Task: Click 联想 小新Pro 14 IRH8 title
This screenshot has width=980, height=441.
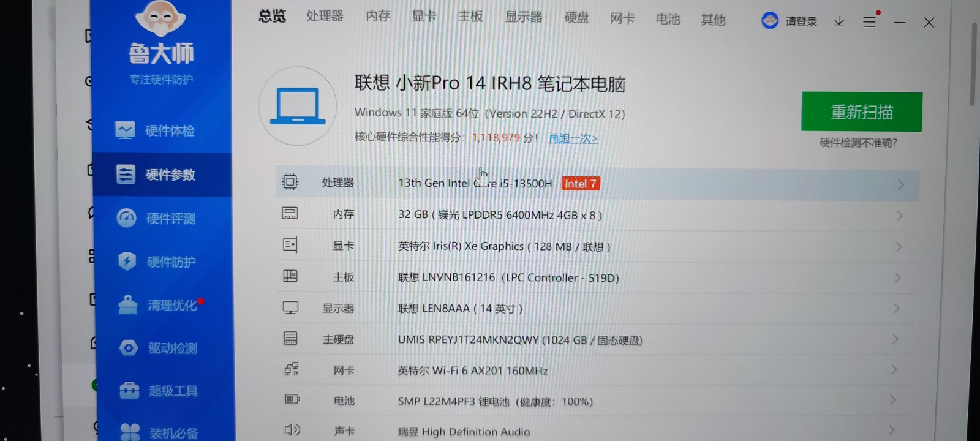Action: (490, 83)
